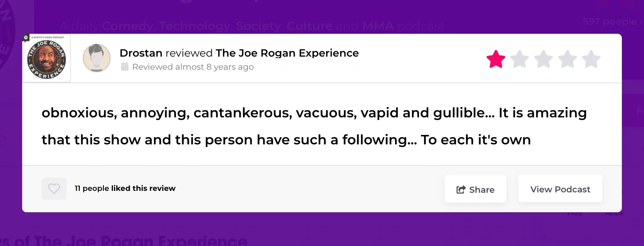The width and height of the screenshot is (644, 246).
Task: Open Drostan's reviewer name link
Action: (141, 53)
